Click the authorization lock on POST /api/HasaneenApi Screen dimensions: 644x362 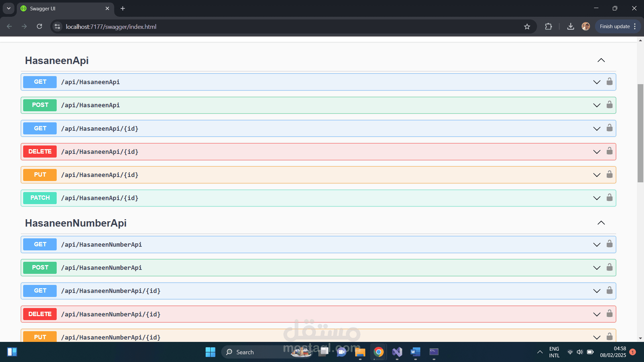(609, 105)
